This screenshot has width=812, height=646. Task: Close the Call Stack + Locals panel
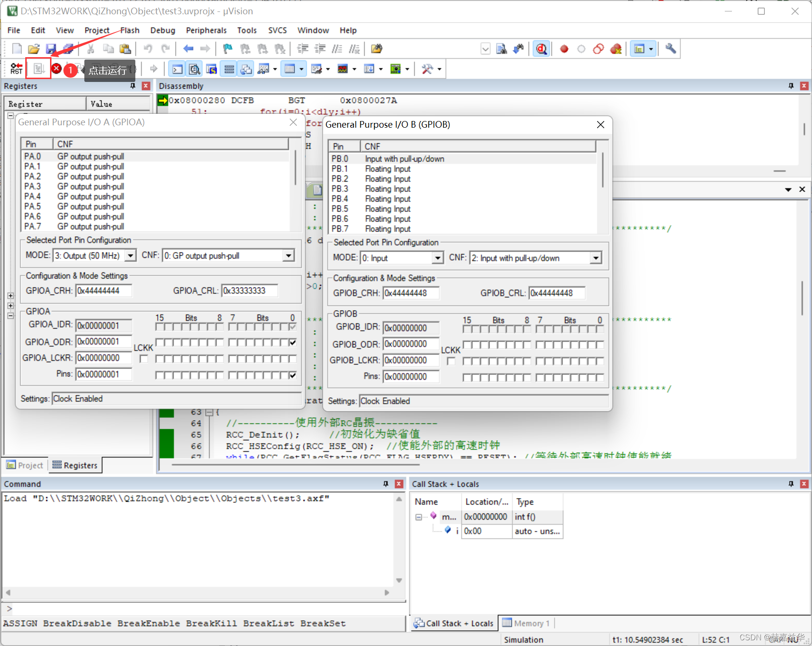[804, 484]
